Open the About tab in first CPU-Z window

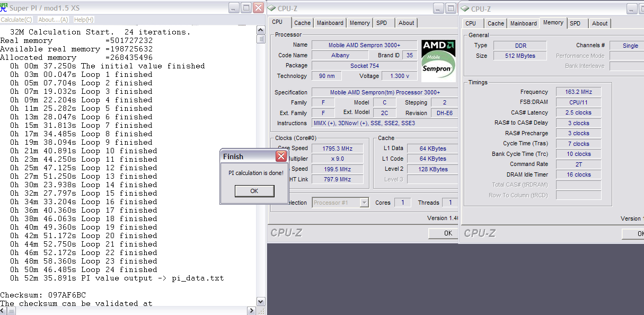click(407, 23)
